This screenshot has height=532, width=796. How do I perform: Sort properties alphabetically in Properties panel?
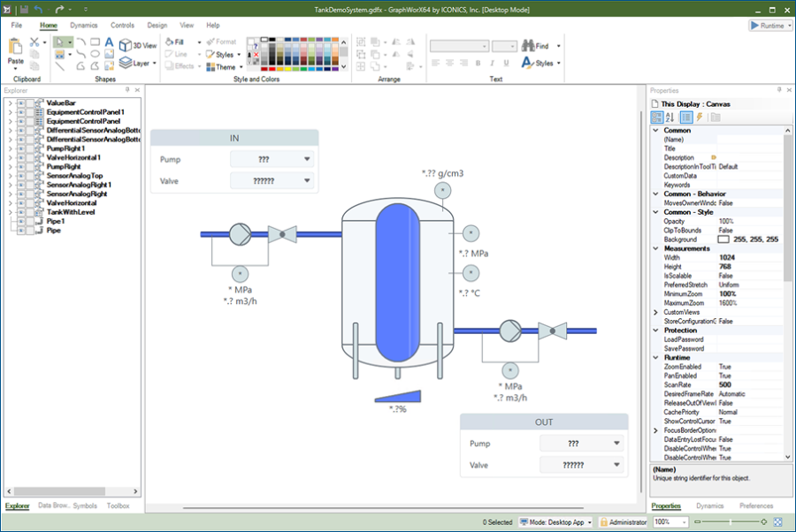point(670,118)
